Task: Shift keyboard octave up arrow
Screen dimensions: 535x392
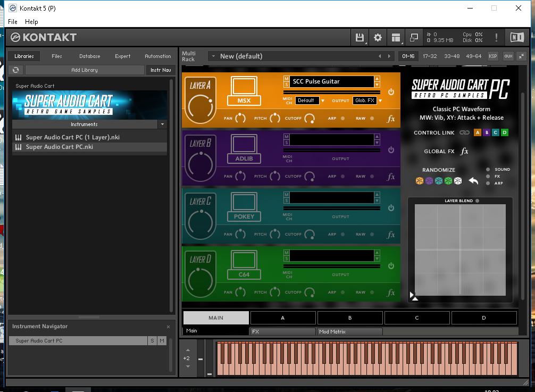Action: pyautogui.click(x=188, y=351)
